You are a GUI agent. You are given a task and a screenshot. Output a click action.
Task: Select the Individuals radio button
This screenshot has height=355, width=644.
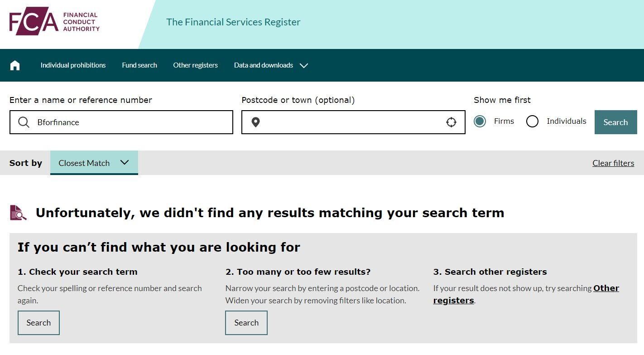[x=532, y=122]
